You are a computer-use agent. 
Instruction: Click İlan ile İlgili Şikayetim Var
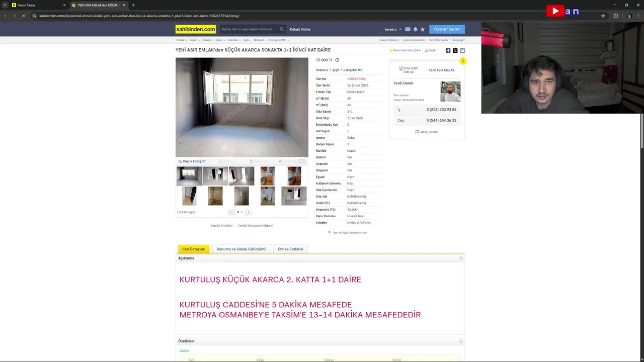(x=350, y=232)
